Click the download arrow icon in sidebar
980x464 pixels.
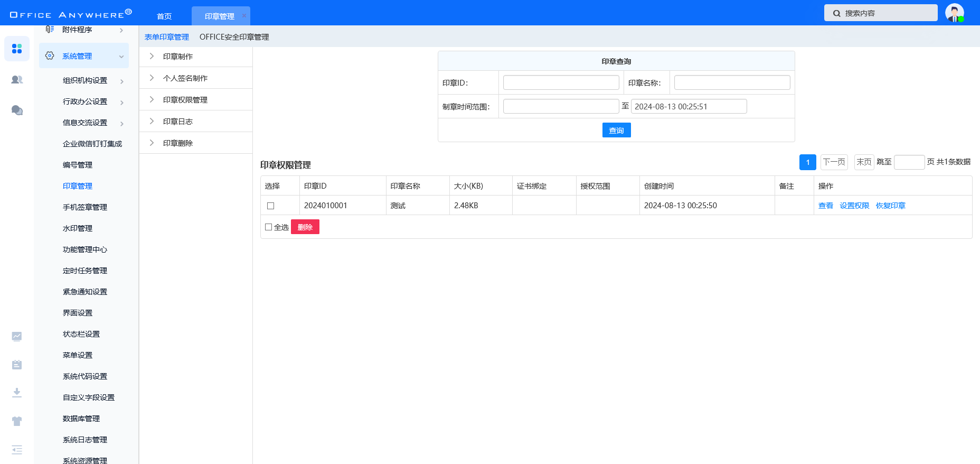coord(17,393)
